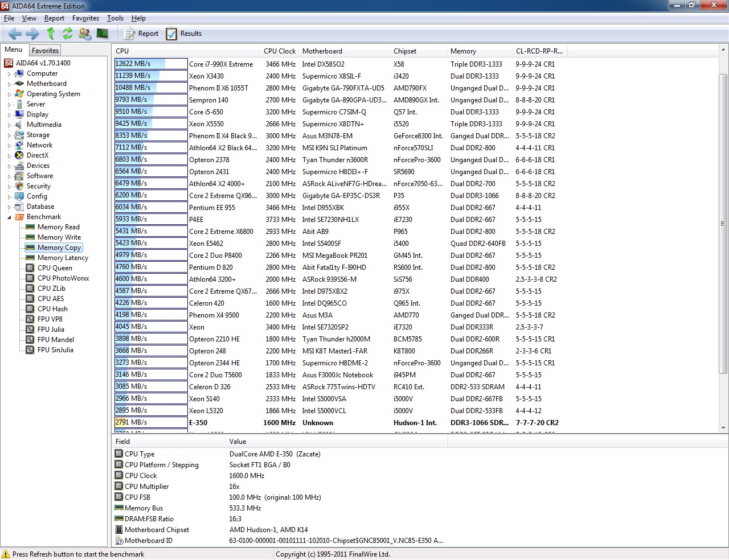Go forward with the right arrow toolbar icon
Image resolution: width=729 pixels, height=560 pixels.
tap(32, 34)
